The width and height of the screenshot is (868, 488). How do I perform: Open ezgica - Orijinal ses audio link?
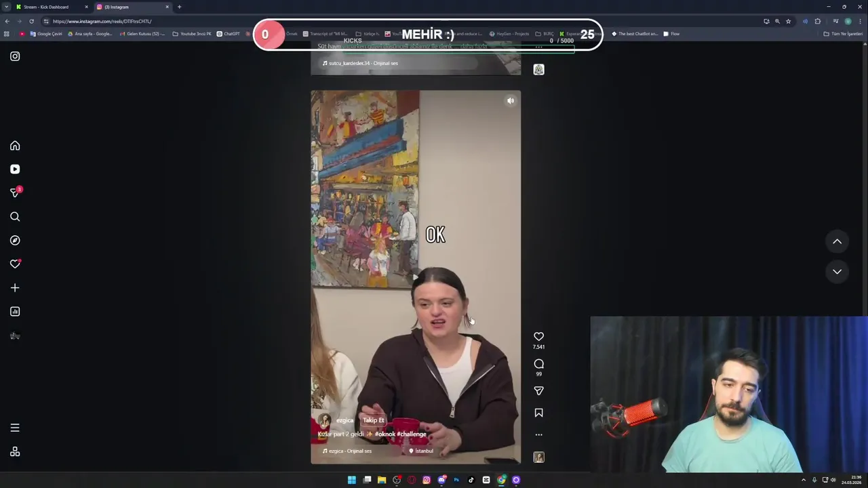point(347,451)
